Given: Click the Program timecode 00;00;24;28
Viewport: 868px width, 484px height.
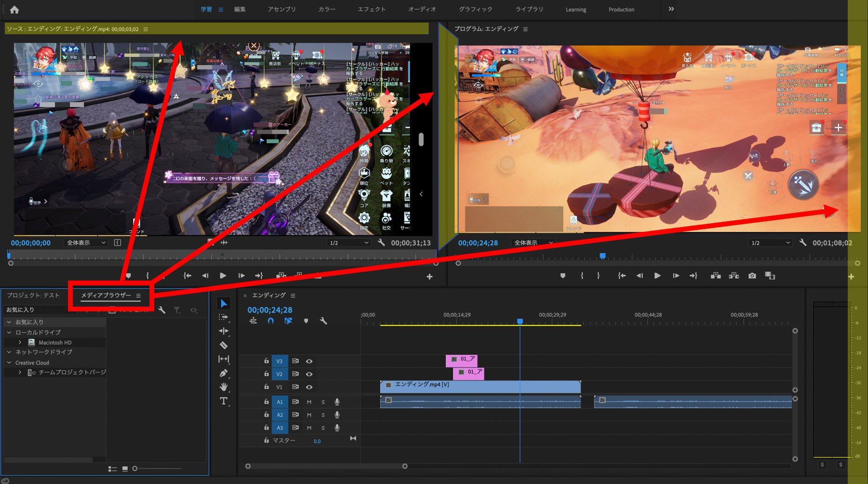Looking at the screenshot, I should (478, 243).
